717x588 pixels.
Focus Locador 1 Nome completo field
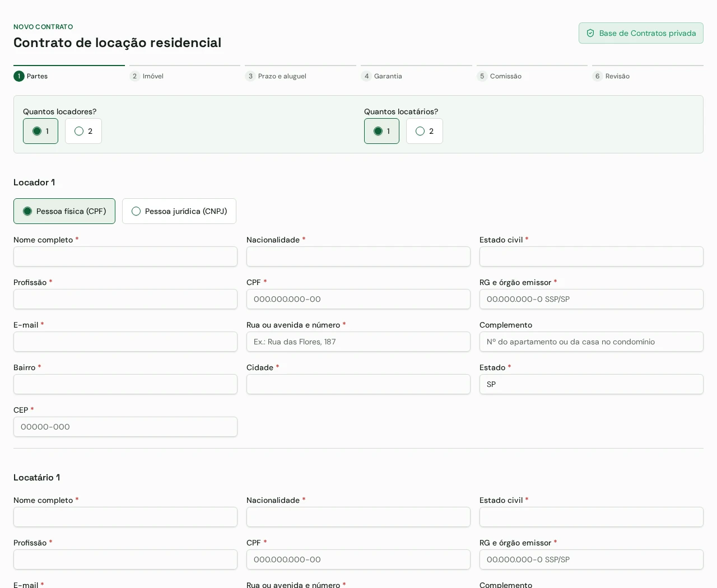pos(125,256)
